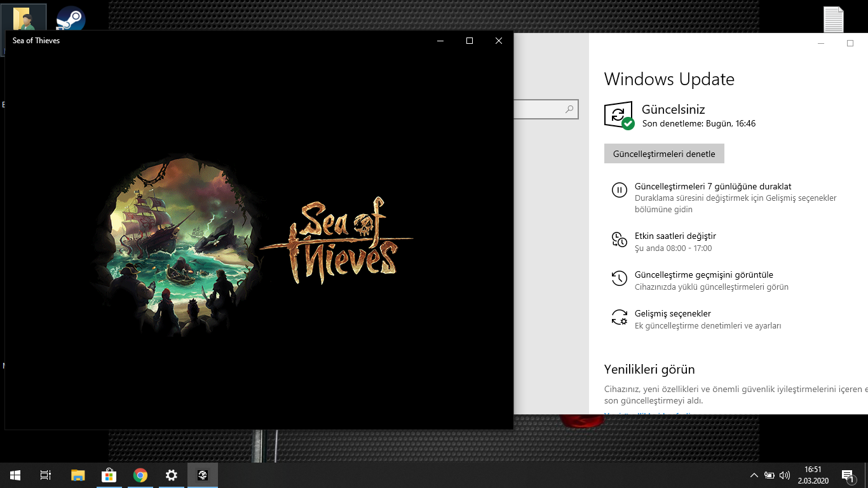This screenshot has width=868, height=488.
Task: Open File Explorer from the taskbar
Action: [78, 475]
